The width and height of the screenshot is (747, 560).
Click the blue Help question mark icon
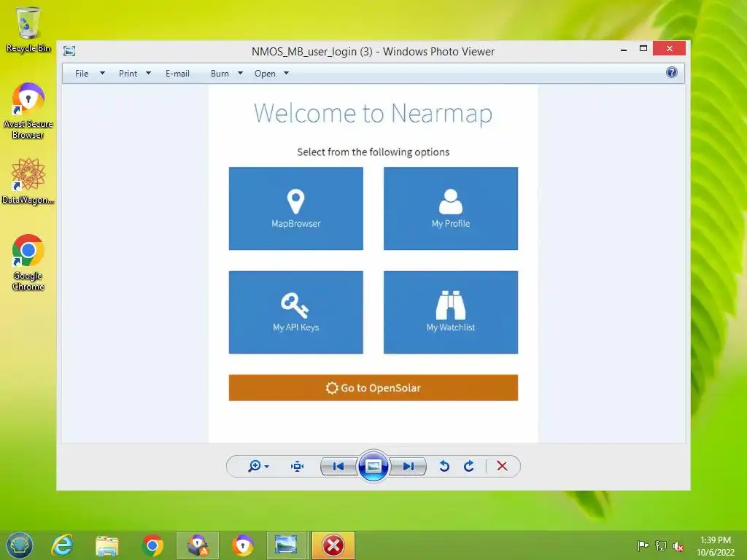click(671, 72)
